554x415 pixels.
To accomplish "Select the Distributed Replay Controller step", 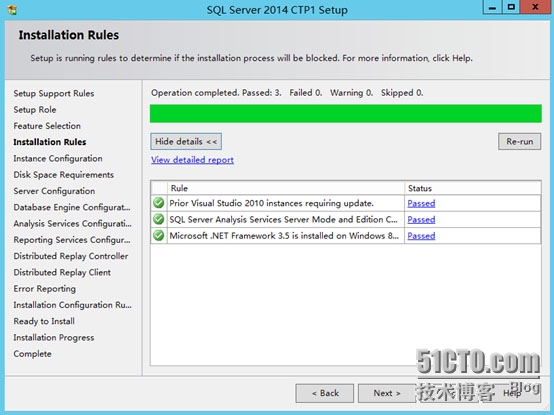I will coord(71,256).
